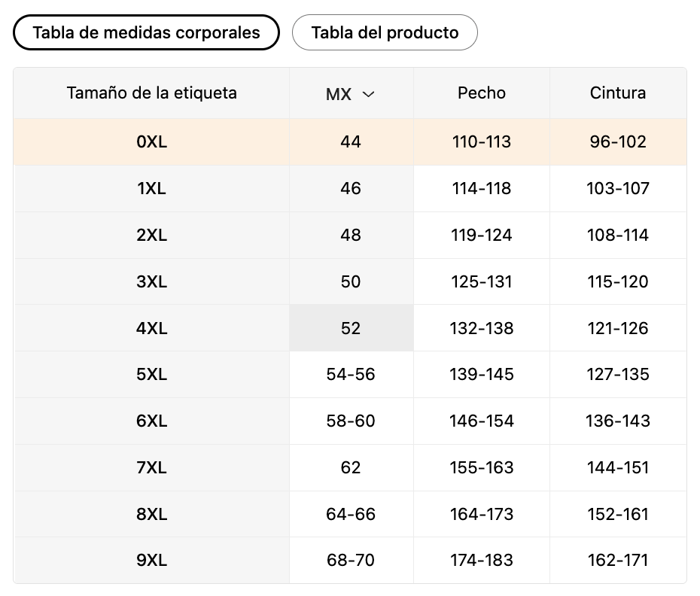Select the 9XL size row
The height and width of the screenshot is (596, 700).
[152, 561]
